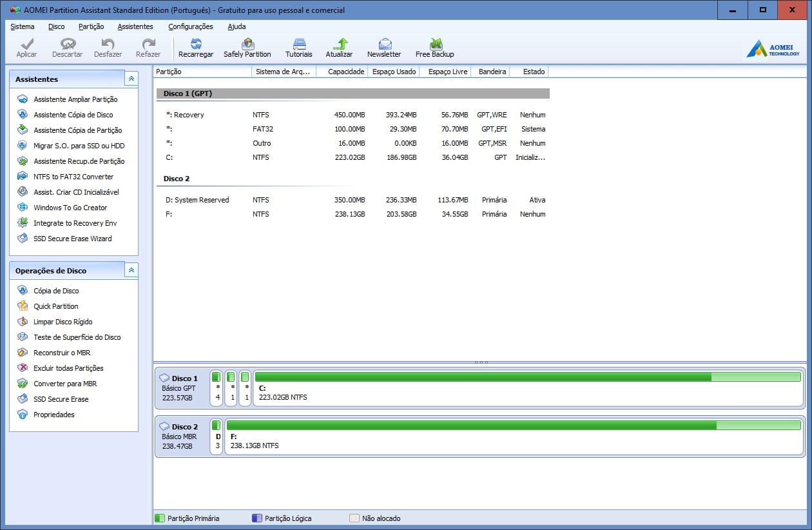This screenshot has height=530, width=812.
Task: Reload disks with the Recarregar icon
Action: pyautogui.click(x=196, y=44)
